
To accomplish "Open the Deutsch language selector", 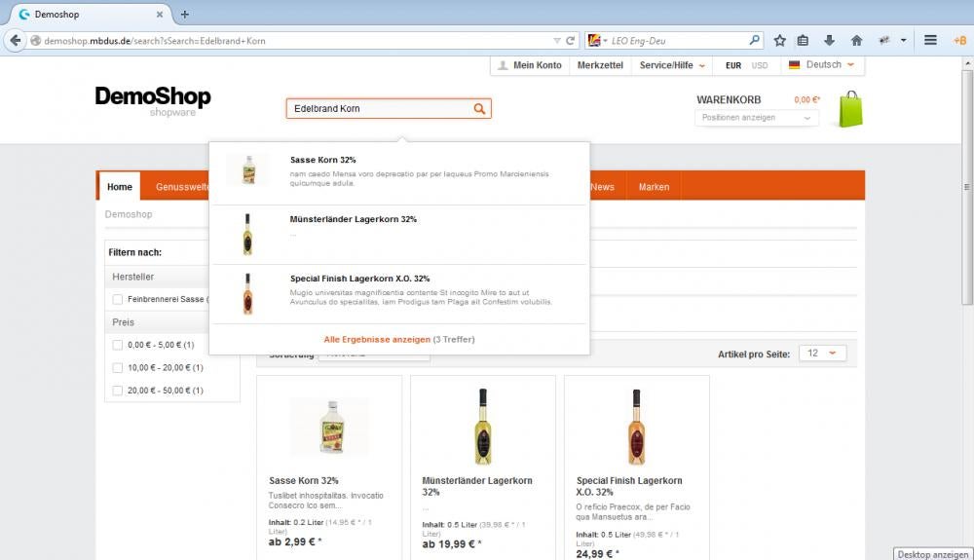I will [823, 65].
